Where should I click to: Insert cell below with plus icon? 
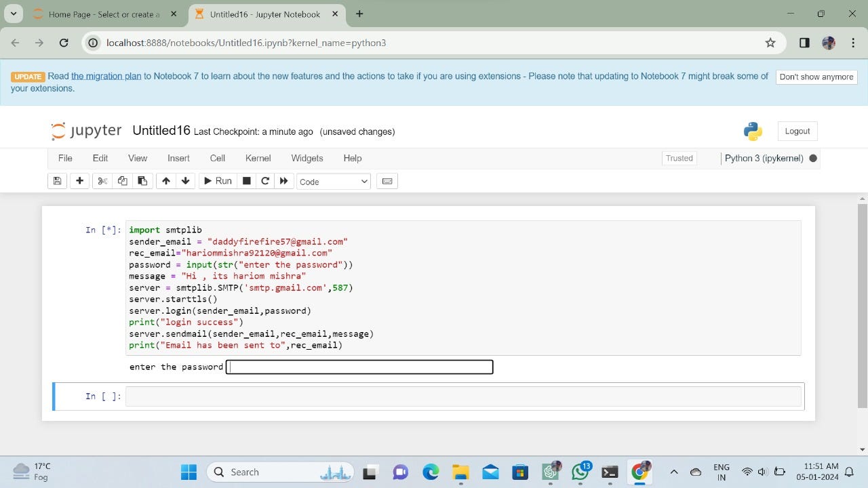(79, 181)
